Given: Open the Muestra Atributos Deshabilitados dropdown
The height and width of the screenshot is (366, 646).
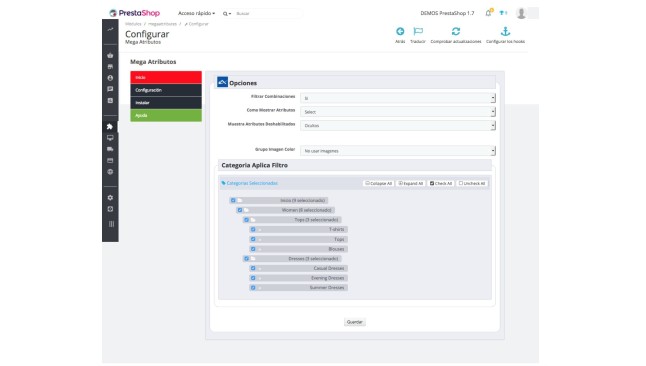Looking at the screenshot, I should [x=398, y=125].
